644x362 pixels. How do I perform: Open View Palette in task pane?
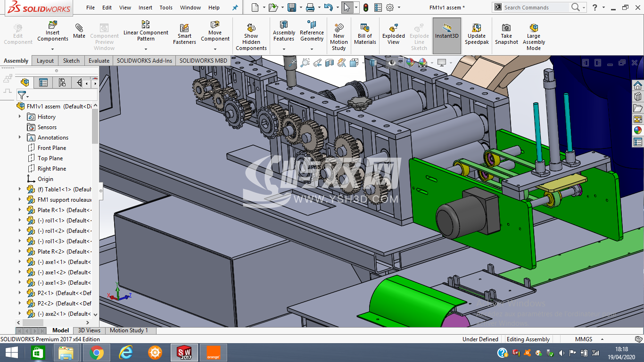637,119
